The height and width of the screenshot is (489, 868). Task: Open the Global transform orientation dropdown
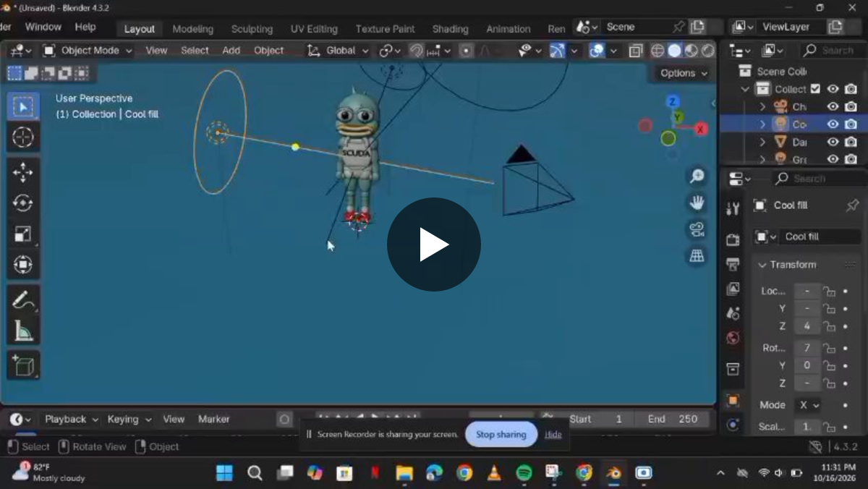click(x=338, y=51)
